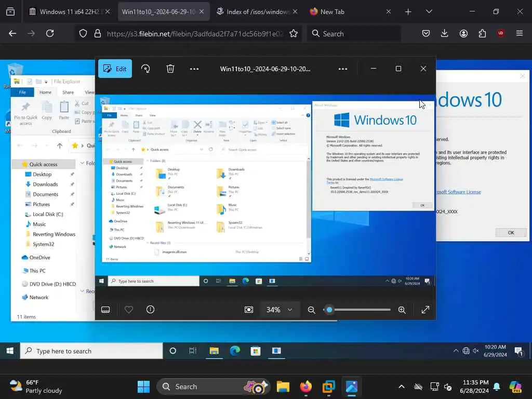The height and width of the screenshot is (399, 532).
Task: Click the zoom in magnifier in Photos
Action: click(402, 310)
